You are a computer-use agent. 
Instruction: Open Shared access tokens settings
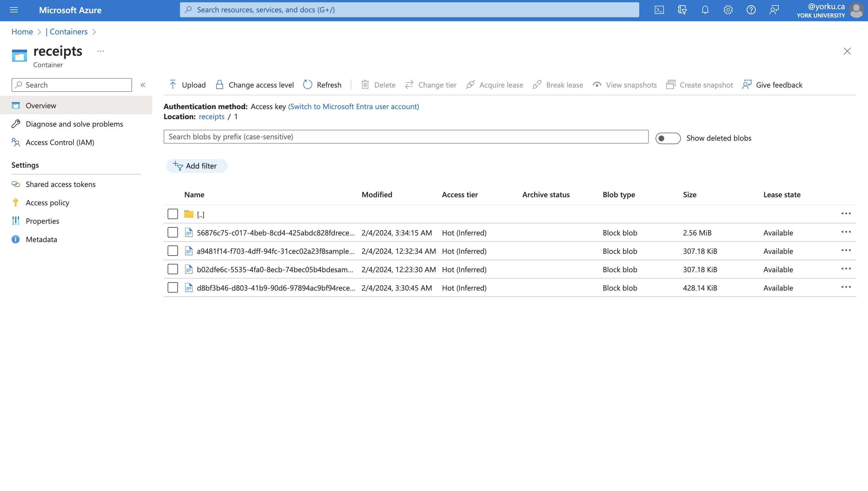tap(61, 184)
